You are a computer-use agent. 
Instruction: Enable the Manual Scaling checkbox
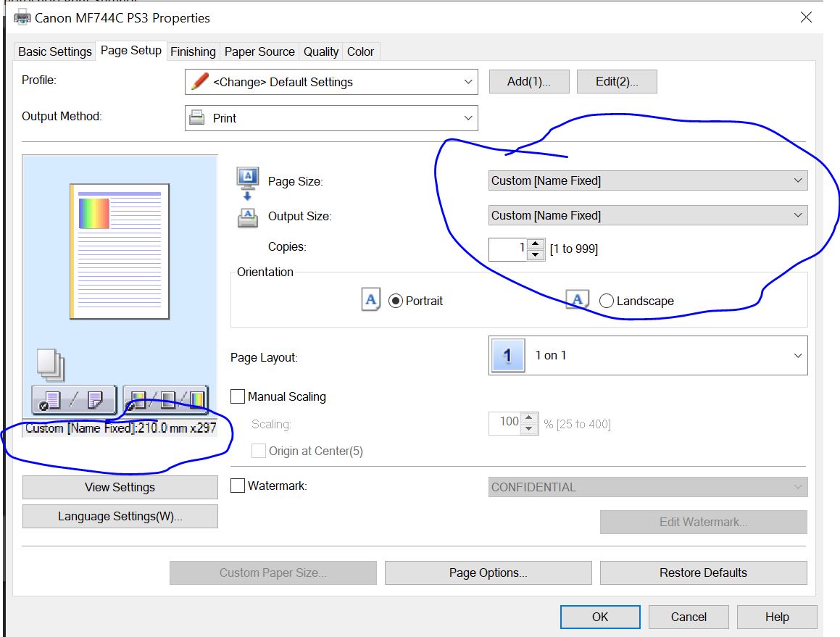[x=238, y=396]
